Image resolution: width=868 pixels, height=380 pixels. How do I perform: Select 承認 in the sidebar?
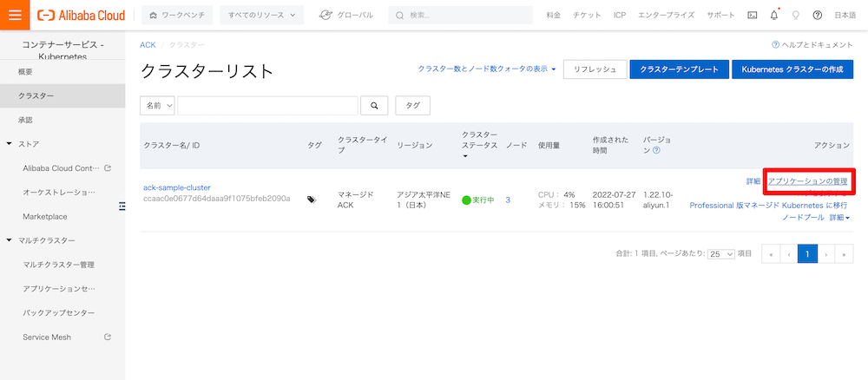(x=26, y=120)
